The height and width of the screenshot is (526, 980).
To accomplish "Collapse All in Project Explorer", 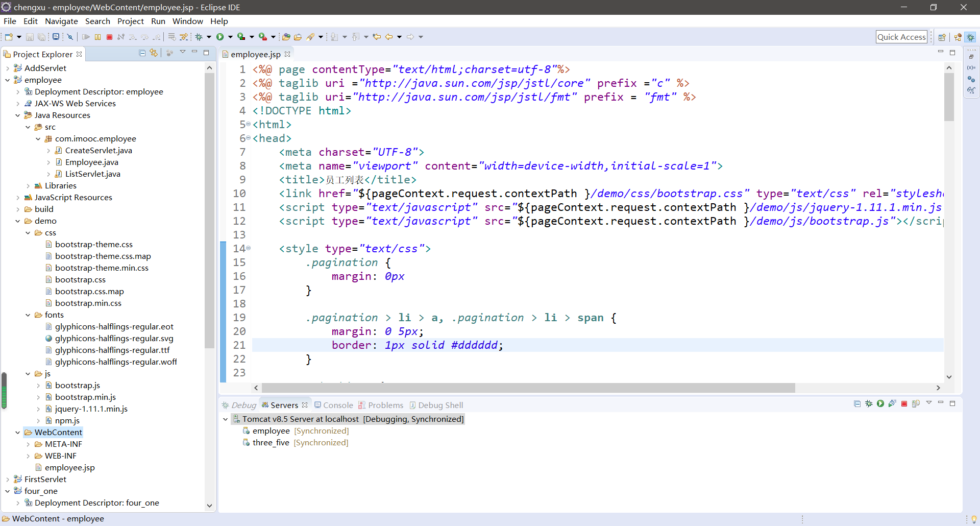I will coord(142,53).
